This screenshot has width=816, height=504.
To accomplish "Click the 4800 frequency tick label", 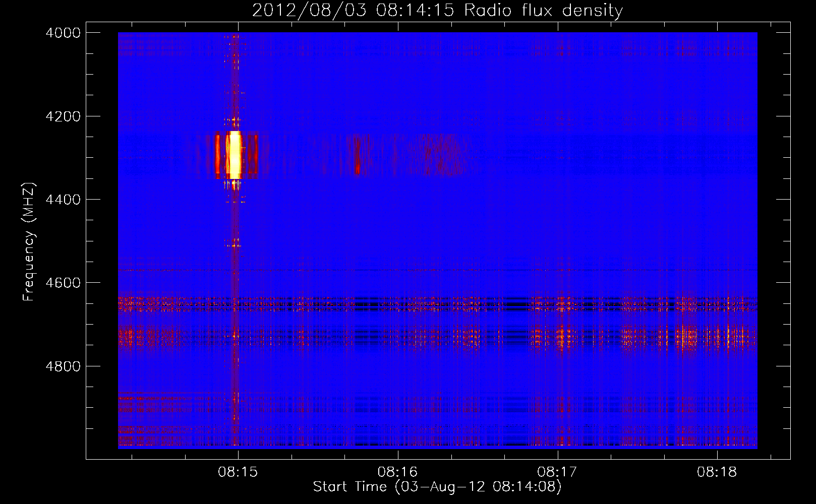I will coord(63,366).
